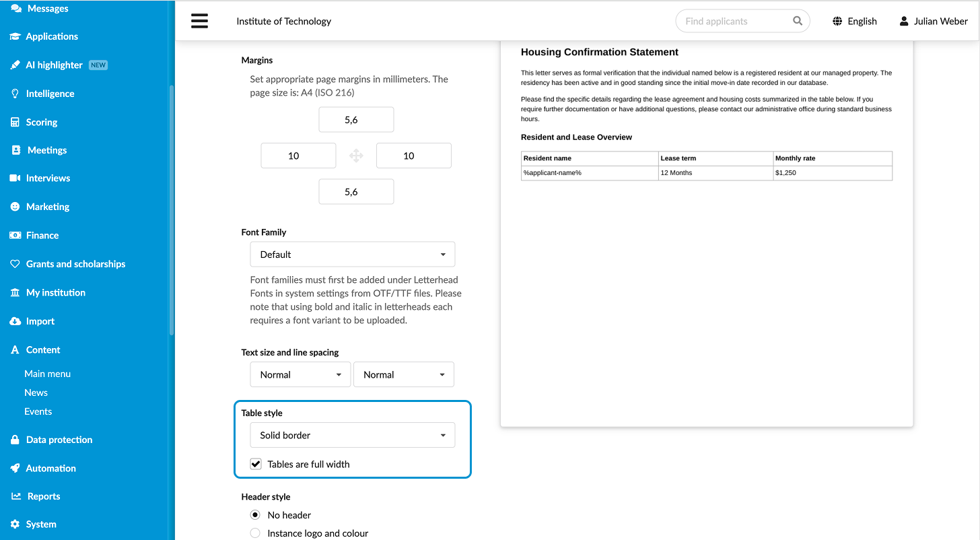Click the Grants heart icon
The image size is (980, 540).
(15, 264)
